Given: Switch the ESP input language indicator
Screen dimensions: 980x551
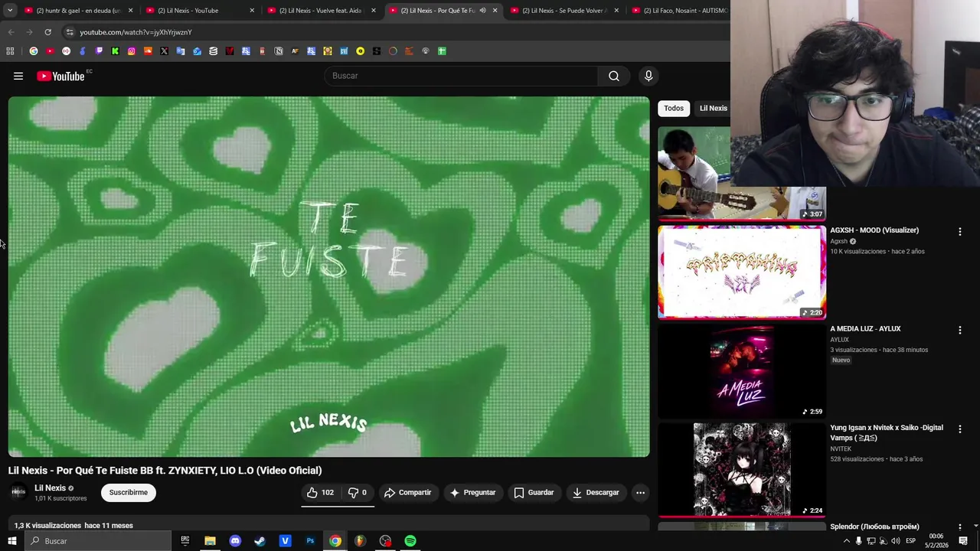Looking at the screenshot, I should (x=910, y=541).
